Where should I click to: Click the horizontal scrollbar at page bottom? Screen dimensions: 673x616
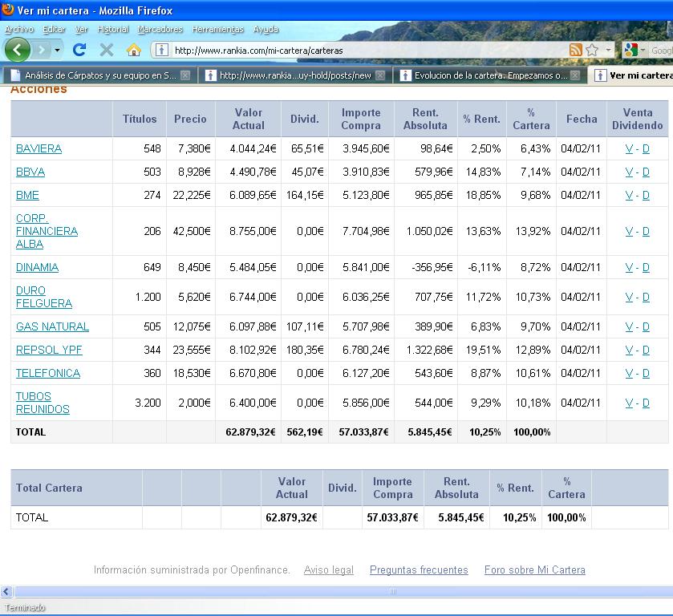tap(337, 592)
